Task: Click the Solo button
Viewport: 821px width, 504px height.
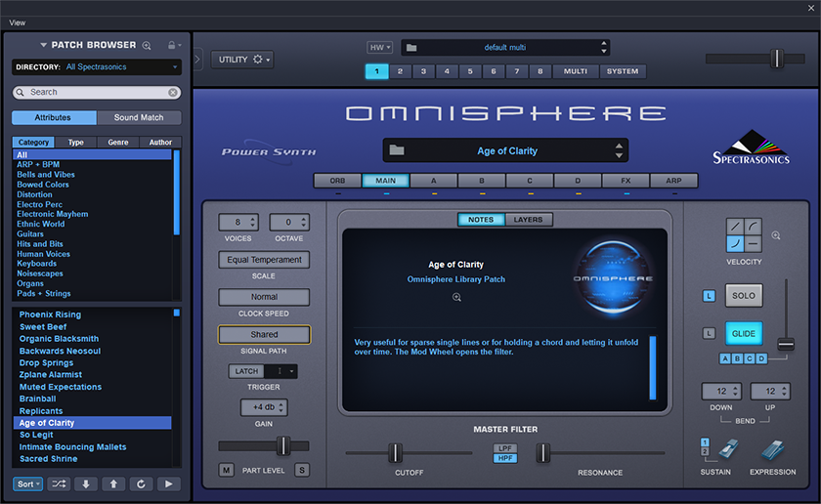Action: (x=744, y=296)
